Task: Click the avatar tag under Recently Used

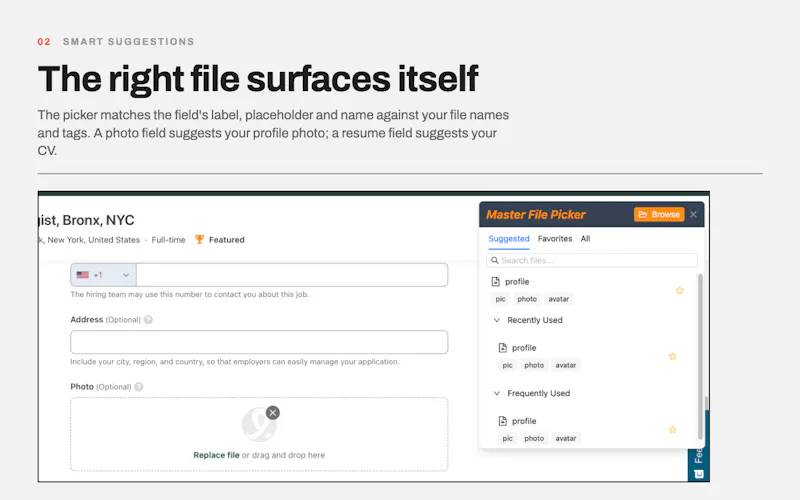Action: (x=566, y=365)
